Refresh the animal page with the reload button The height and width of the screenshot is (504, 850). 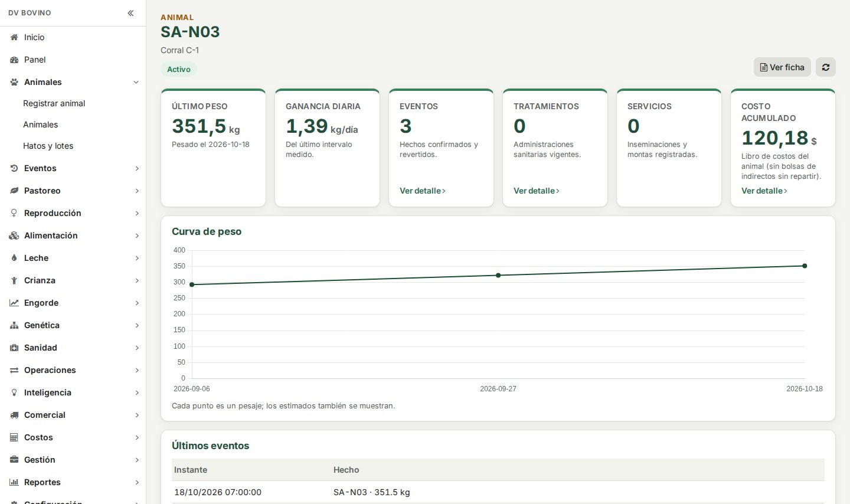point(826,67)
